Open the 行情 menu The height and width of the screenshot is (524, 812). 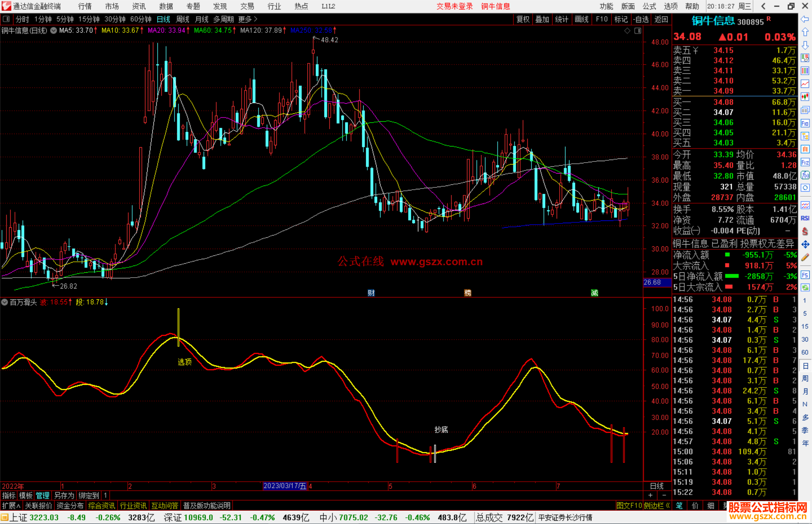[x=85, y=6]
